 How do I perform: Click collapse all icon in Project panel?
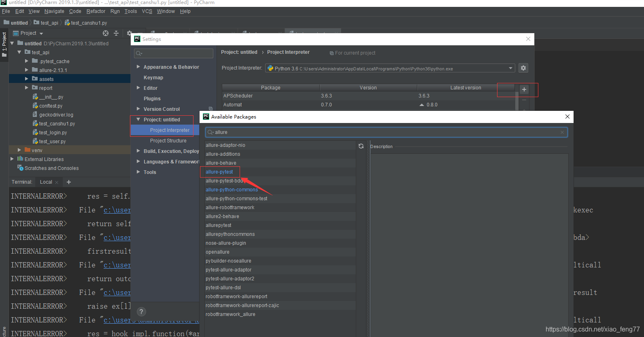pyautogui.click(x=116, y=33)
